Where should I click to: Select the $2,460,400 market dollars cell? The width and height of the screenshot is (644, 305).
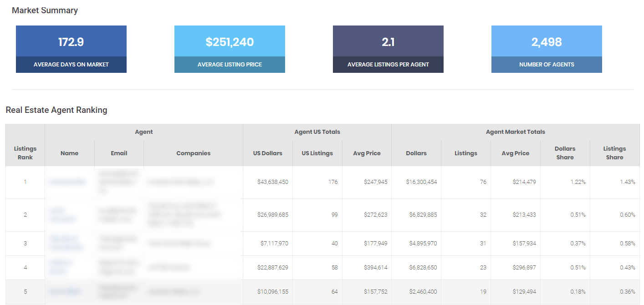(416, 292)
